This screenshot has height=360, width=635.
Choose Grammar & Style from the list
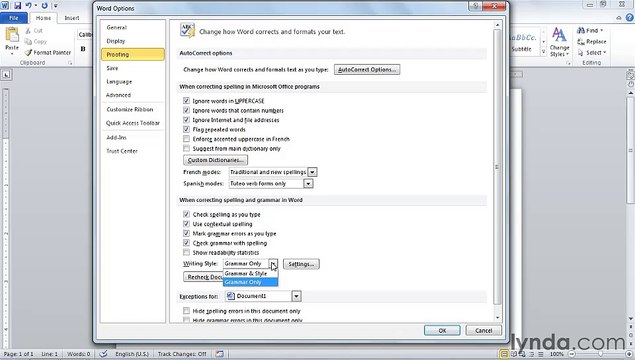click(250, 273)
